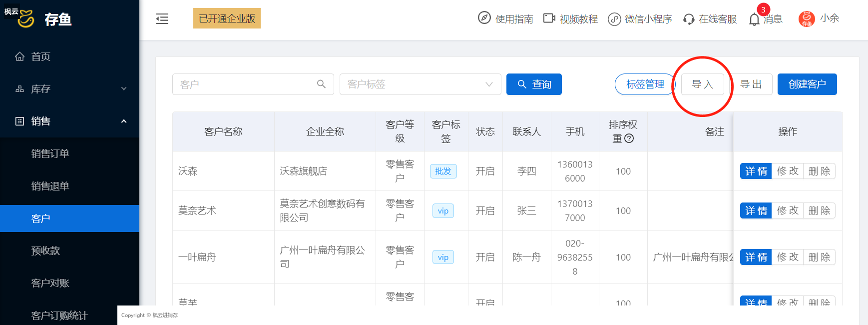Click the vip tag in 莫奈艺术 row

443,210
